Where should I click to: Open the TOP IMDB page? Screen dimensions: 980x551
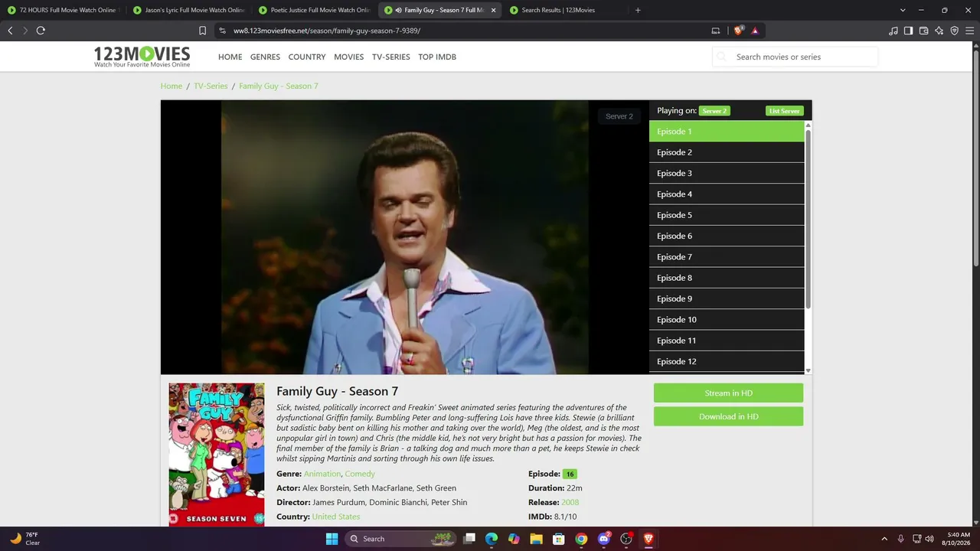tap(437, 57)
